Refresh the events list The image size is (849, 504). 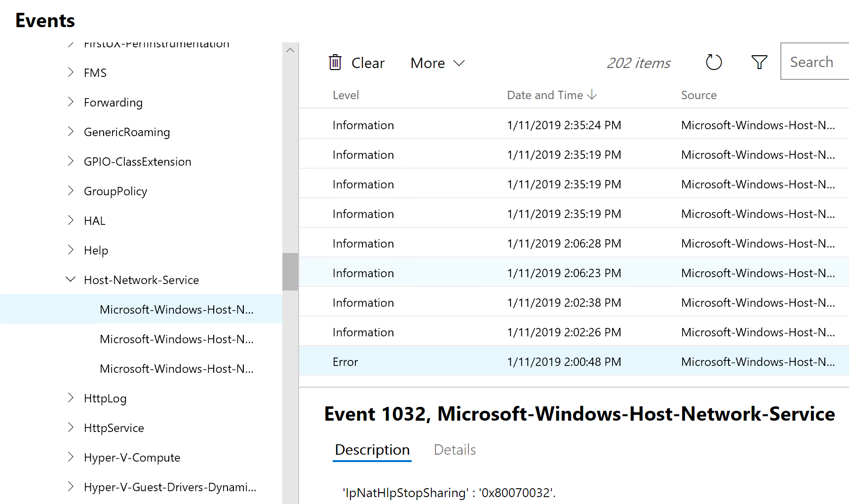click(x=714, y=62)
